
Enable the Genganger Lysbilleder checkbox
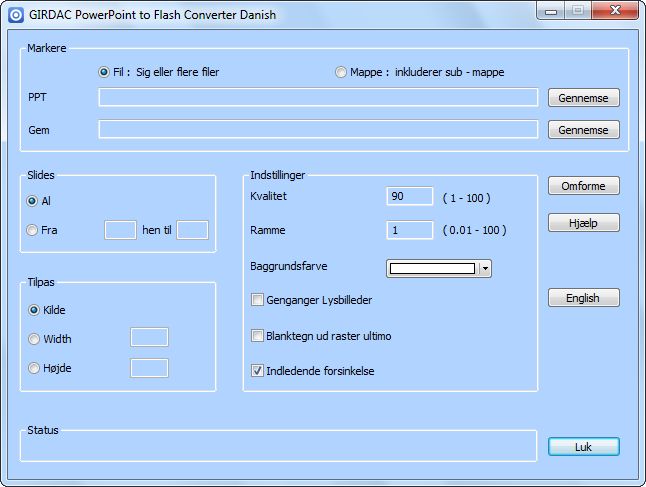[257, 300]
